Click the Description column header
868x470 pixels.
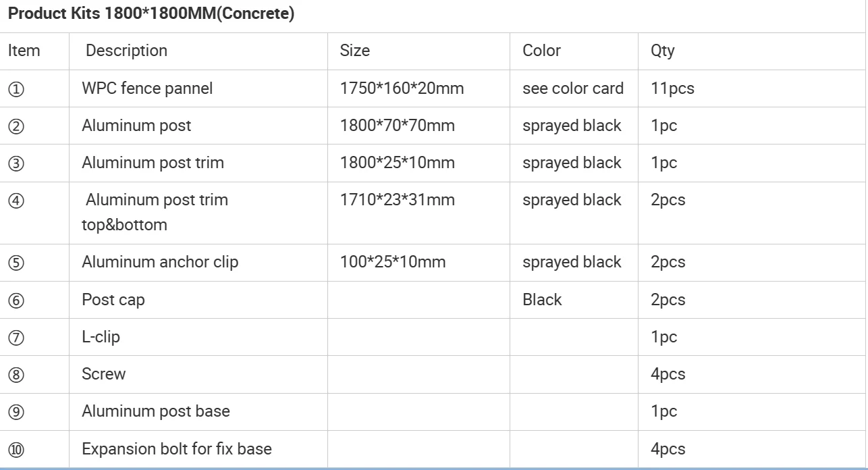(126, 51)
